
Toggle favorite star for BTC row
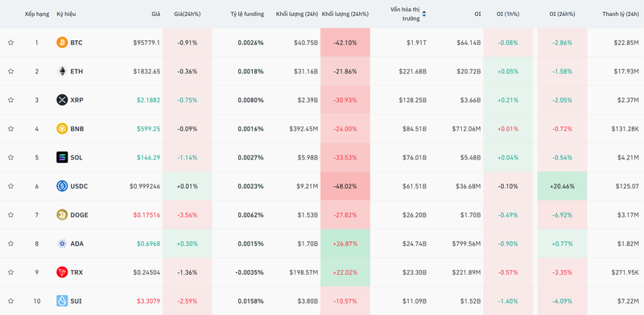(10, 43)
